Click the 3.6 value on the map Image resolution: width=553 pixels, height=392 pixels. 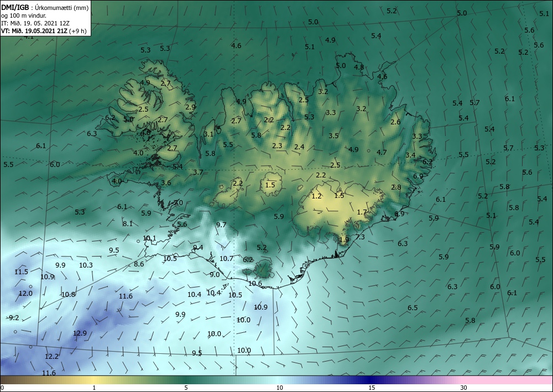166,182
